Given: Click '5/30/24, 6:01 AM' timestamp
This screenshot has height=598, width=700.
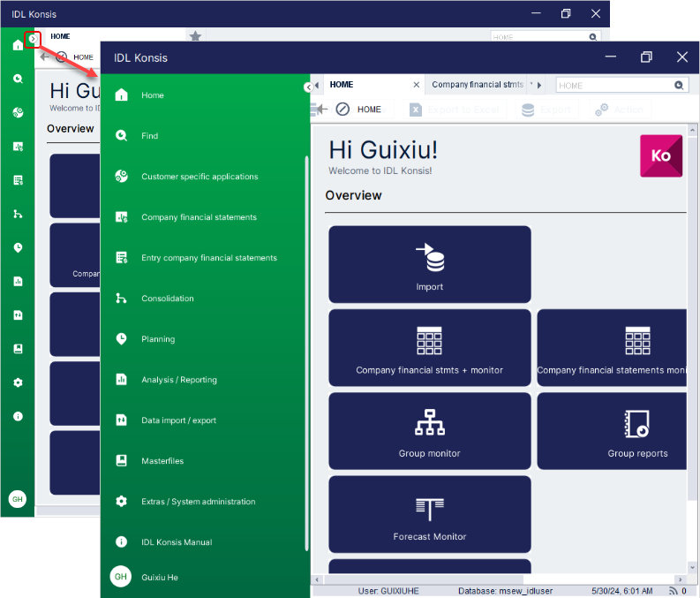Looking at the screenshot, I should [621, 591].
